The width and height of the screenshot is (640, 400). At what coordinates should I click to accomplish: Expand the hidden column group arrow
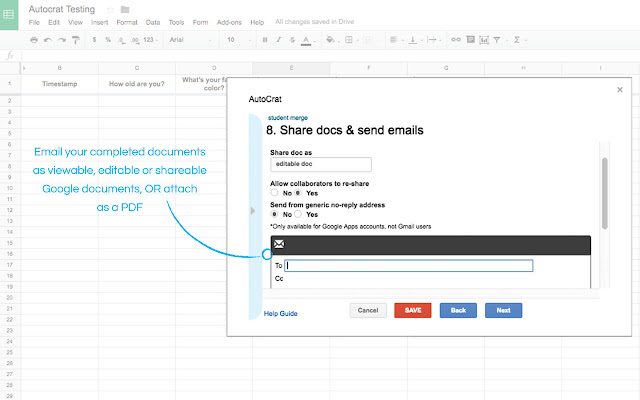(24, 68)
